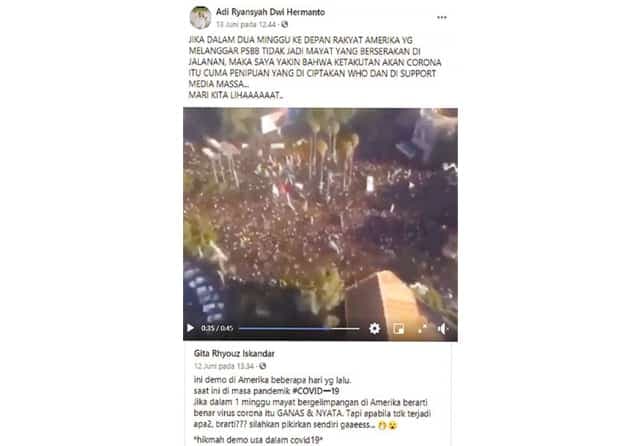Open Gita Rhyouz Iskandar profile link
This screenshot has height=446, width=640.
(234, 353)
